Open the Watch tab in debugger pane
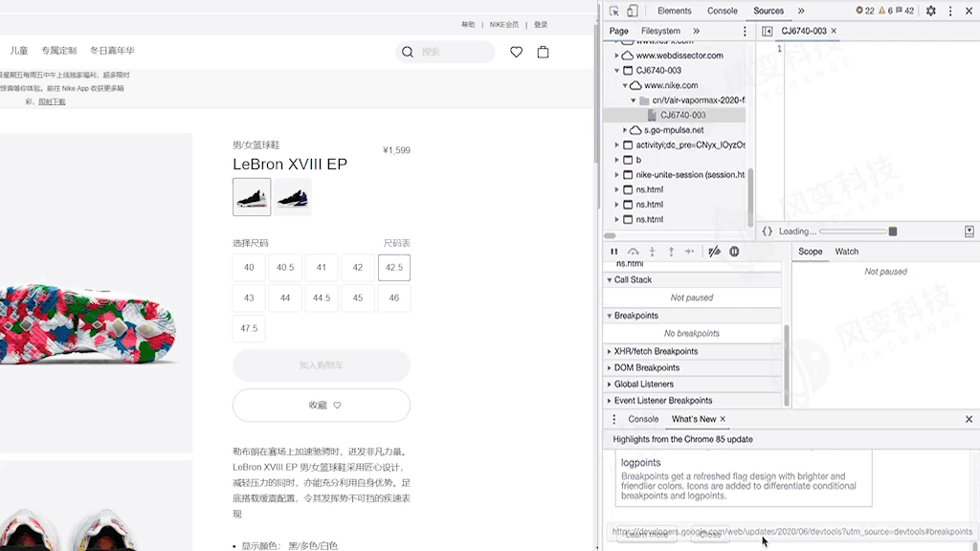Image resolution: width=980 pixels, height=551 pixels. (846, 251)
